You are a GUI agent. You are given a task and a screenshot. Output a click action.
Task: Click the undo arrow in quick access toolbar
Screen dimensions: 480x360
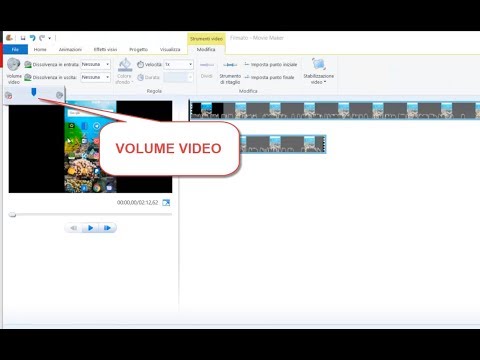click(x=32, y=38)
